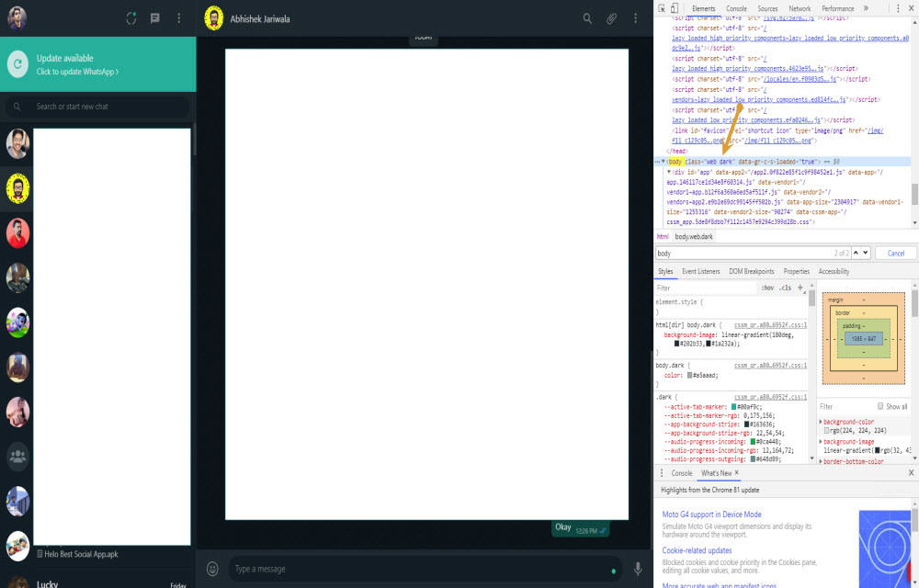Open the chat three-dot menu

tap(635, 18)
